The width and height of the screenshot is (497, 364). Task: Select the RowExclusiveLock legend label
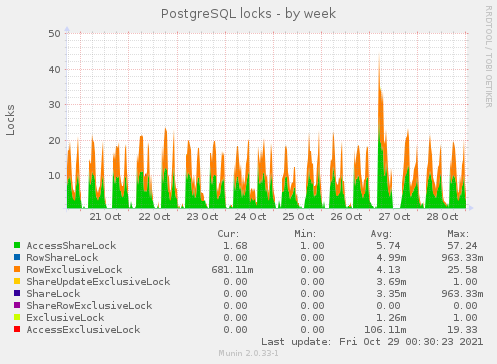(74, 270)
